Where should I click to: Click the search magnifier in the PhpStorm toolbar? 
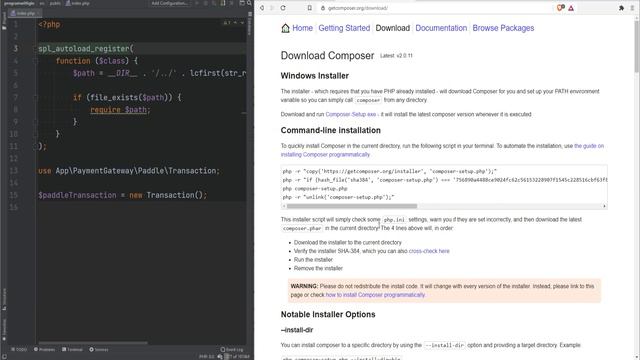pos(249,3)
